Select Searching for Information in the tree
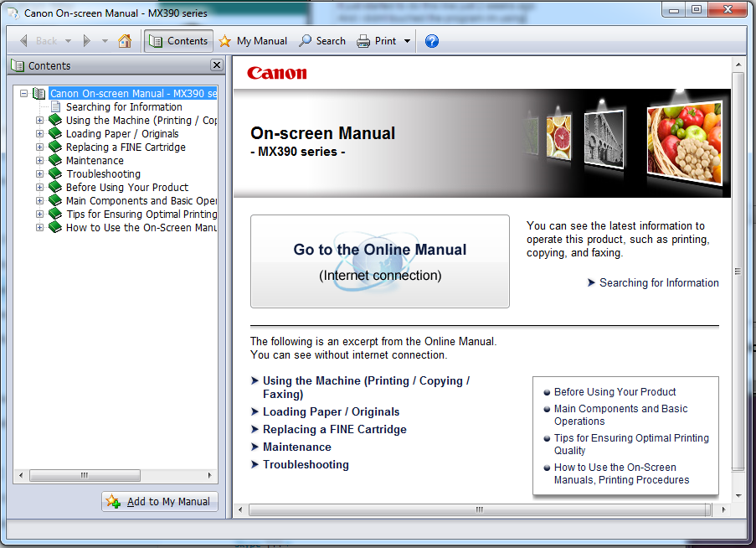The height and width of the screenshot is (548, 756). 124,106
